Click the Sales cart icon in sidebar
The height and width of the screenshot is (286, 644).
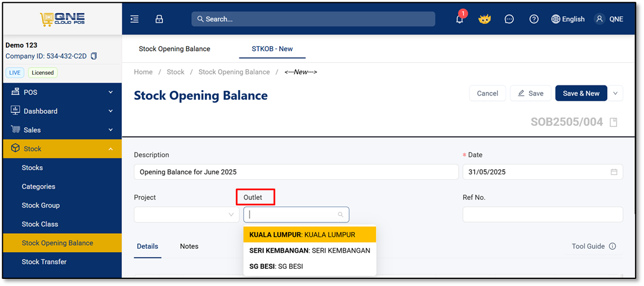pyautogui.click(x=15, y=130)
